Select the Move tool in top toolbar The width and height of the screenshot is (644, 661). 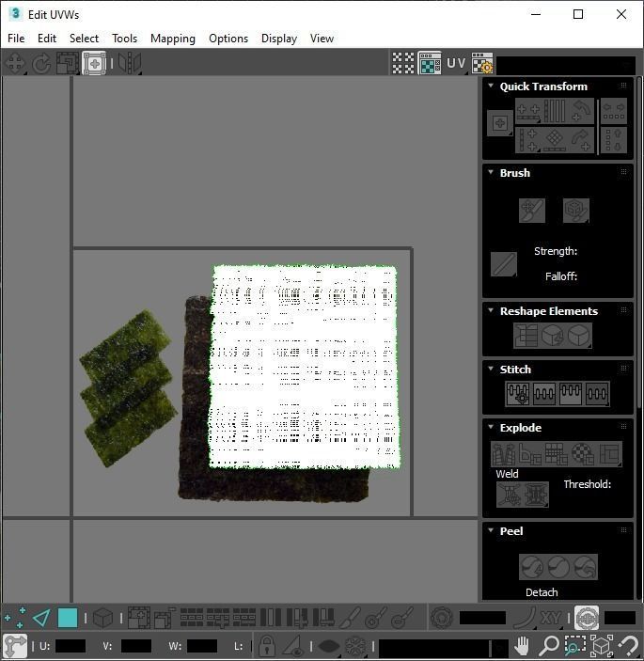click(x=15, y=63)
